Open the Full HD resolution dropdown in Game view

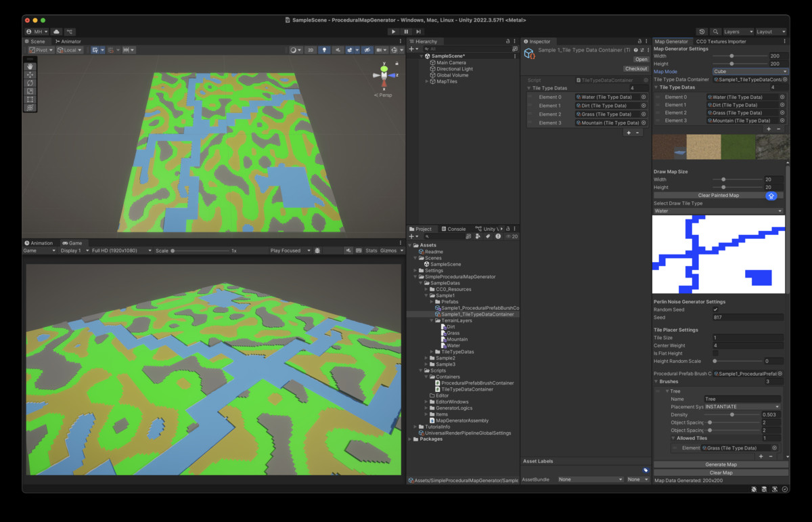(x=121, y=251)
